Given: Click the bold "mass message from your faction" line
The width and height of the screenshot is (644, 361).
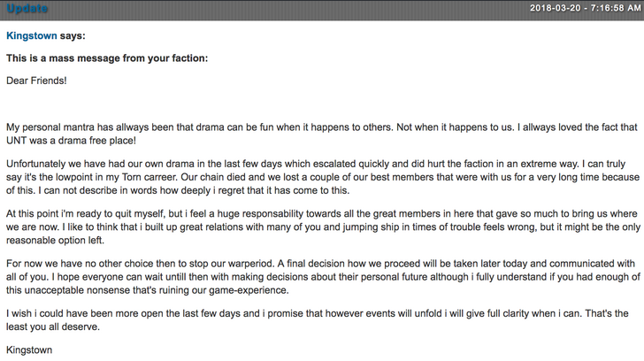Looking at the screenshot, I should pos(107,58).
